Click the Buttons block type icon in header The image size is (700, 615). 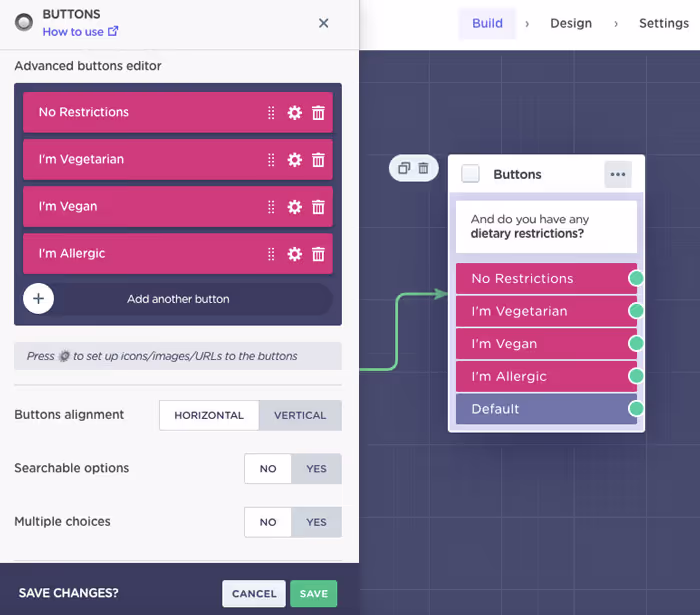coord(24,22)
